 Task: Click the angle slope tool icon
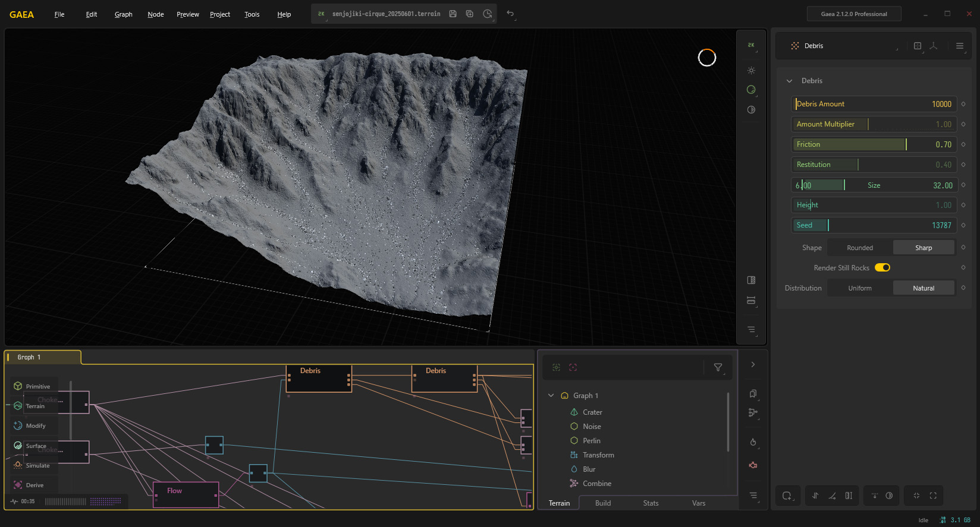(832, 496)
